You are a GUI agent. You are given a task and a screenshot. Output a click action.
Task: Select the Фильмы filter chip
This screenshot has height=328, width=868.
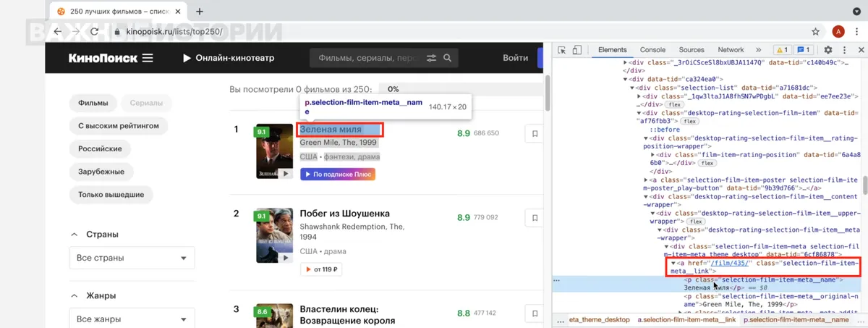click(x=93, y=103)
